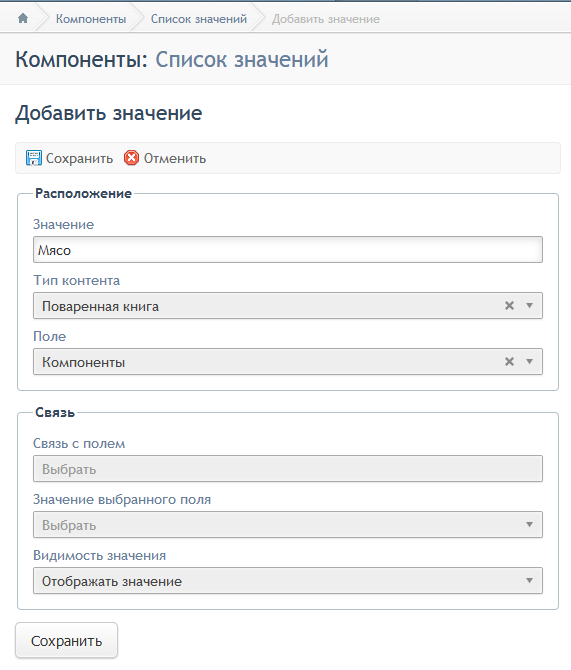Viewport: 571px width, 670px height.
Task: Click the Добавить значение breadcrumb
Action: tap(326, 19)
